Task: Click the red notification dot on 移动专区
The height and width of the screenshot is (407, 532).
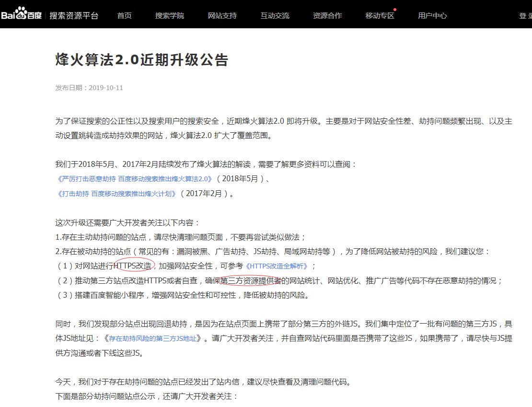Action: (x=395, y=10)
